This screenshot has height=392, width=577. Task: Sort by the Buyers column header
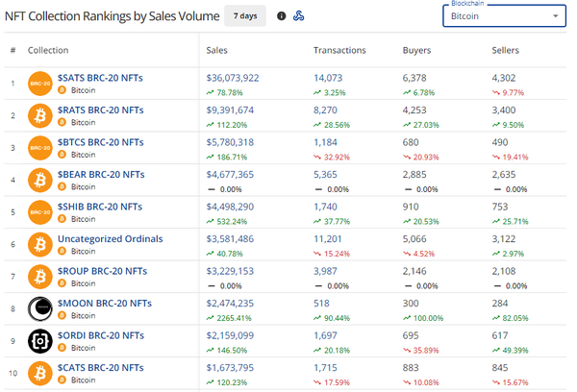(x=417, y=49)
